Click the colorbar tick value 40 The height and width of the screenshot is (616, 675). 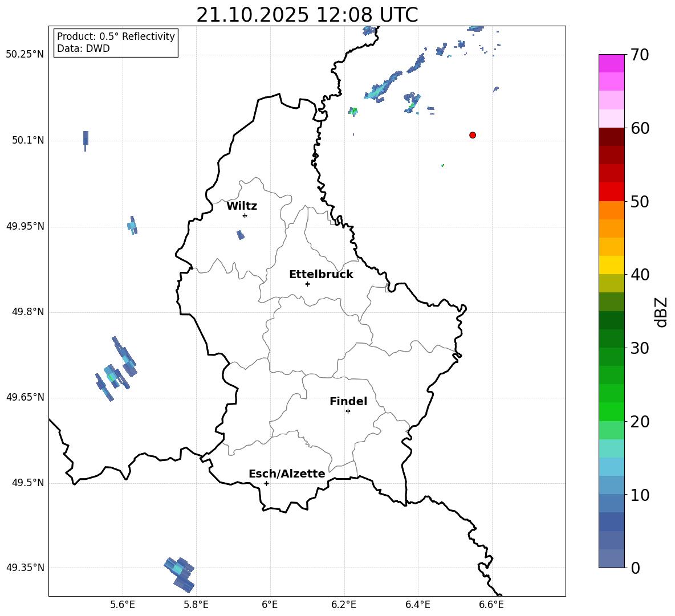(x=640, y=275)
